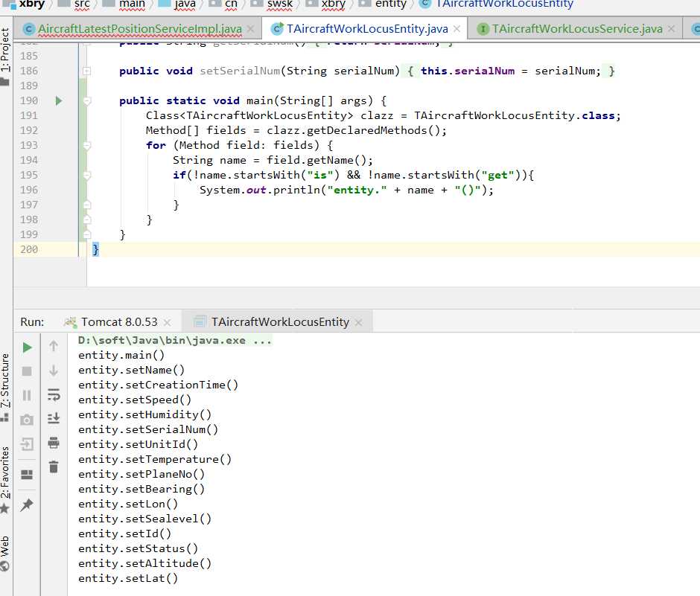The image size is (700, 596).
Task: Toggle scroll to end of console
Action: click(54, 418)
